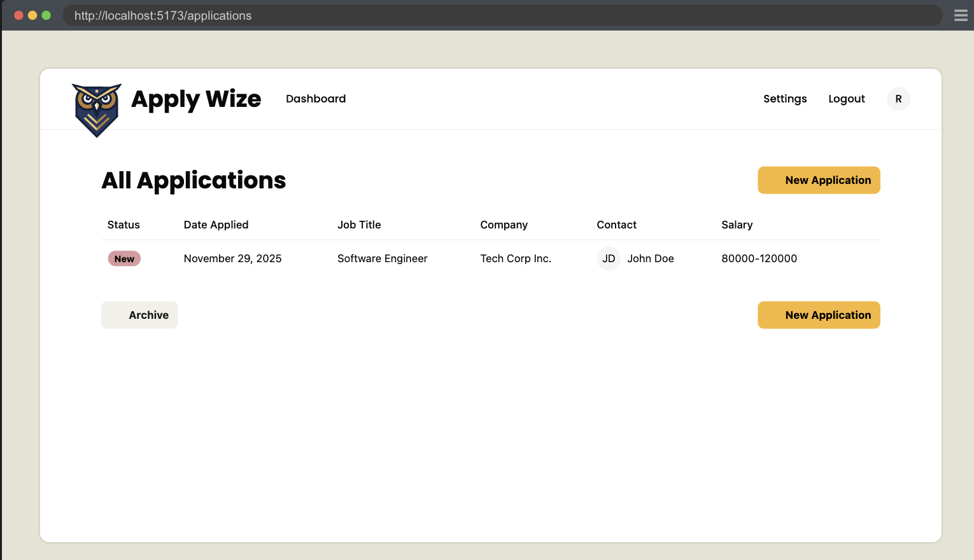Click the green traffic light button

tap(45, 14)
